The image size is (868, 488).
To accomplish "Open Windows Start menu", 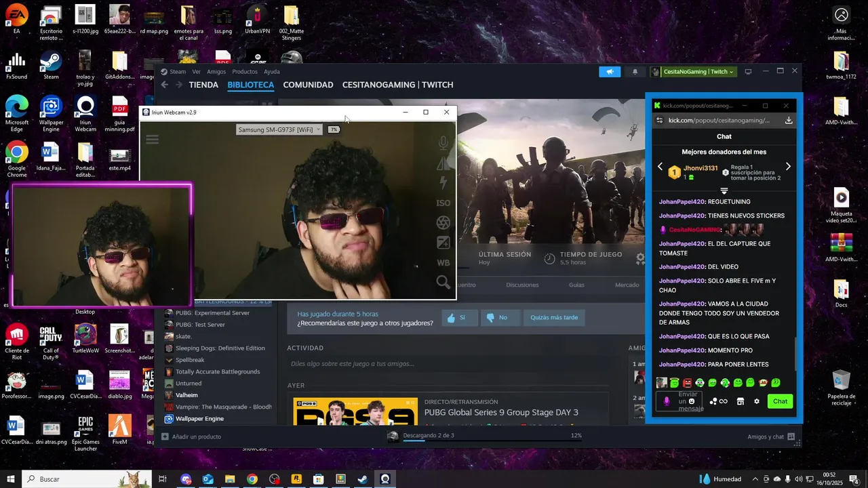I will tap(10, 479).
